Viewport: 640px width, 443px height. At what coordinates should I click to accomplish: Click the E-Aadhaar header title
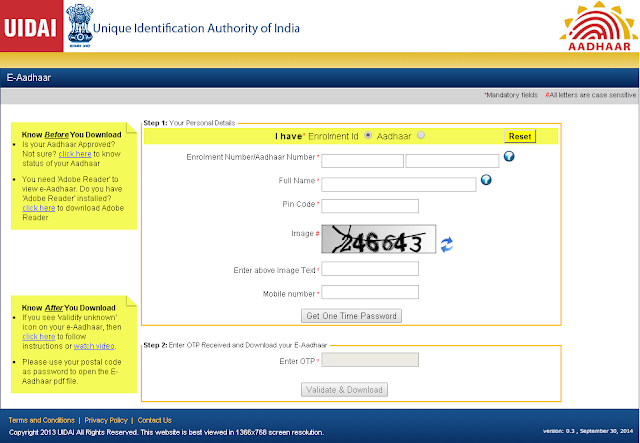(x=29, y=78)
